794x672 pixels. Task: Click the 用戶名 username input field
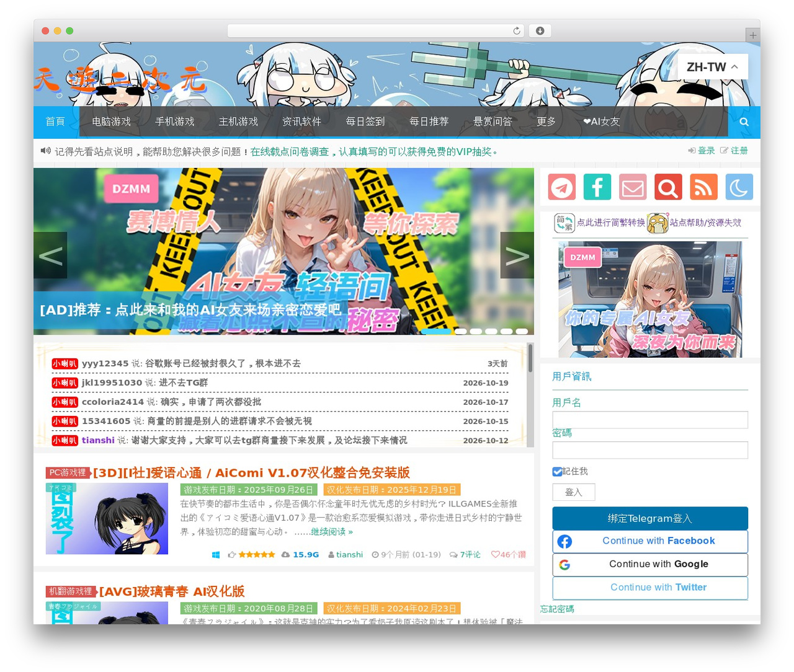pos(650,420)
